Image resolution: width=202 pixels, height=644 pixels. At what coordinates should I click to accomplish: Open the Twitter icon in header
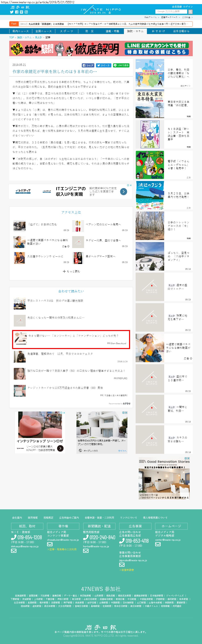click(x=12, y=12)
